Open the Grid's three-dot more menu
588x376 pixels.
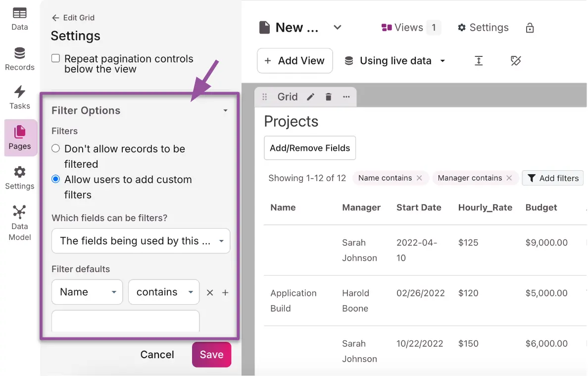pyautogui.click(x=346, y=97)
